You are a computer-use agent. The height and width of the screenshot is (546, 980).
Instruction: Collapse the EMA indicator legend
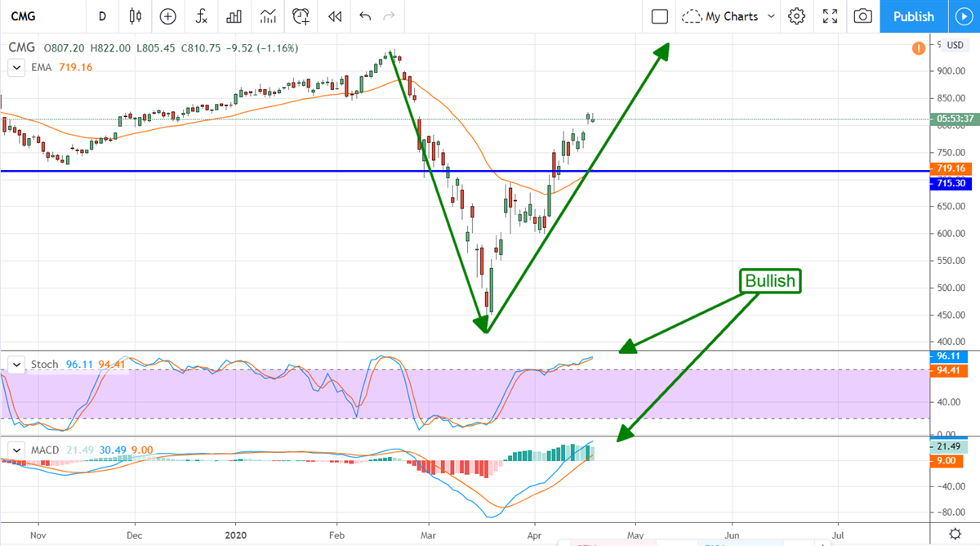[x=16, y=68]
